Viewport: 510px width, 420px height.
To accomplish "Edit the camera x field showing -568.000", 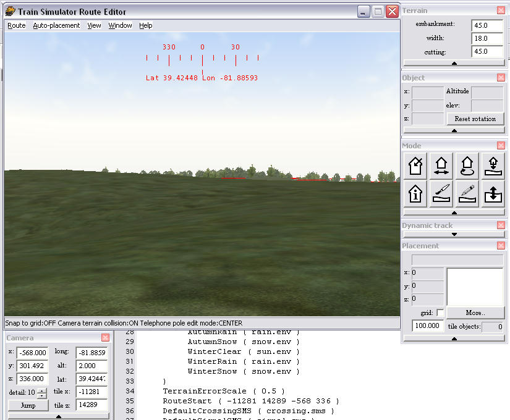I will (x=32, y=353).
